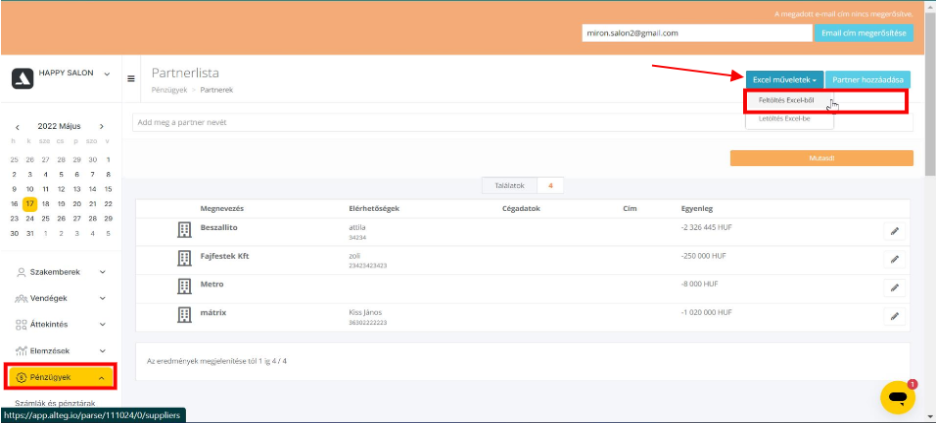
Task: Open the chat support bubble icon
Action: tap(897, 397)
